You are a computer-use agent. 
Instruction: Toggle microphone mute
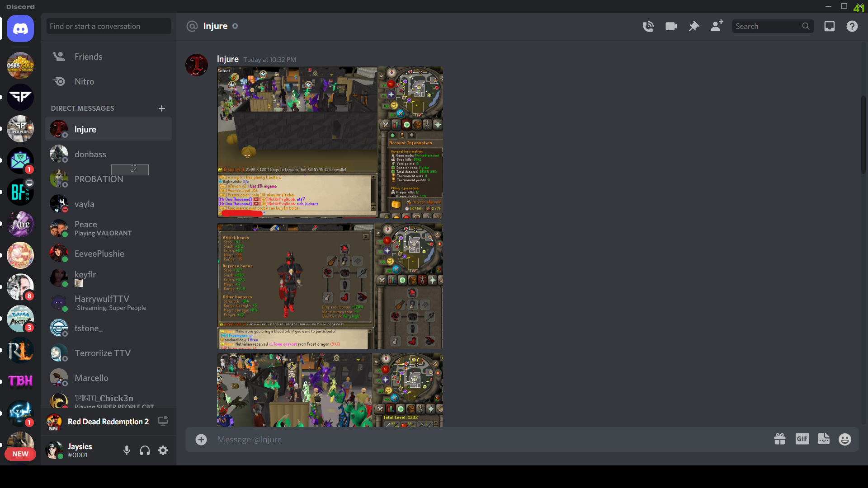127,450
